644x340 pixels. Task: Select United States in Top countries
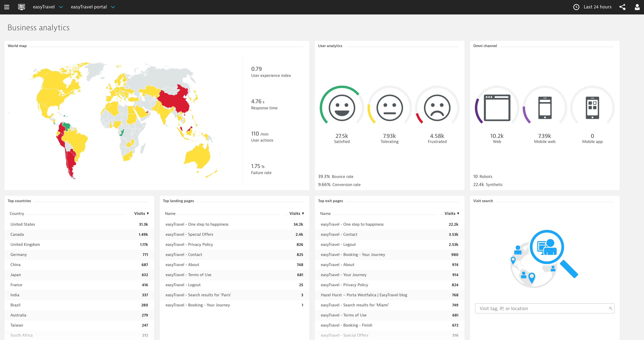click(79, 224)
